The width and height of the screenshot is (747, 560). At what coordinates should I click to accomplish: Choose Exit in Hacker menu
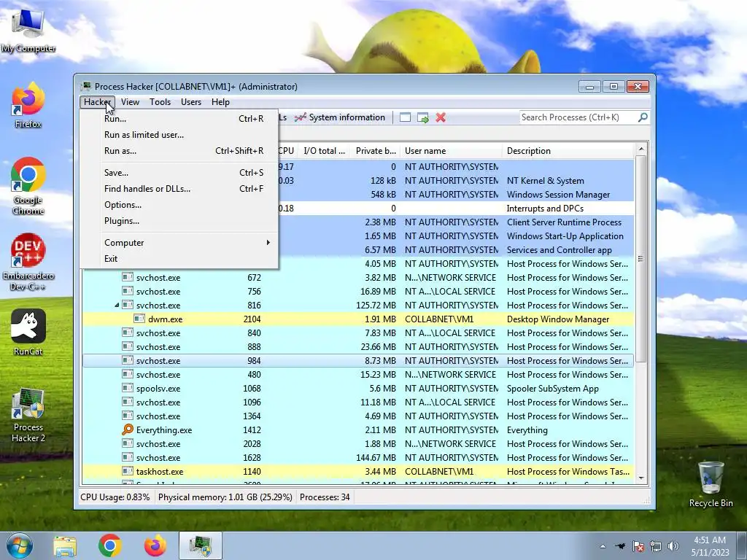(x=179, y=259)
